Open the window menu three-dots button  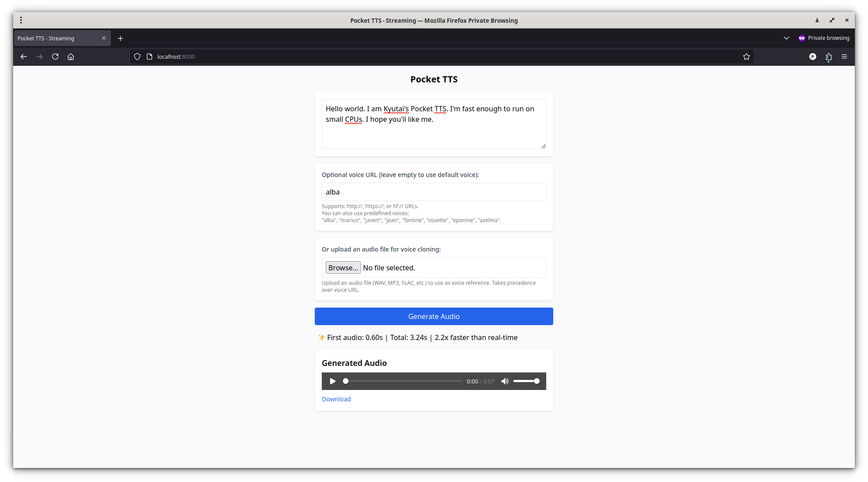pyautogui.click(x=21, y=20)
